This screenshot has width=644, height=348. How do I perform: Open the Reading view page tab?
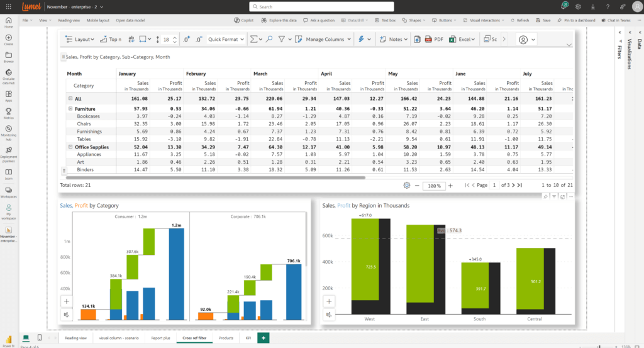click(75, 338)
